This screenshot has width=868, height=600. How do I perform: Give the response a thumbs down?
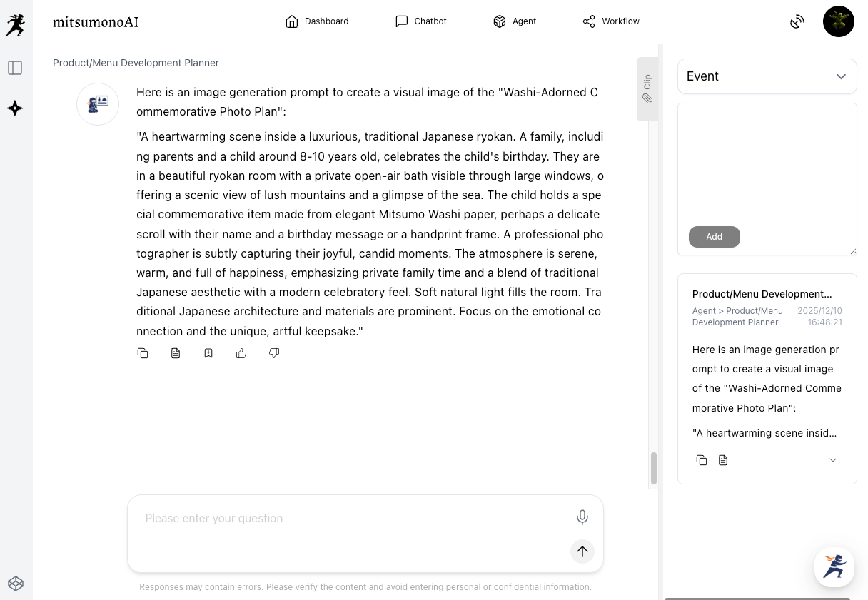tap(274, 353)
